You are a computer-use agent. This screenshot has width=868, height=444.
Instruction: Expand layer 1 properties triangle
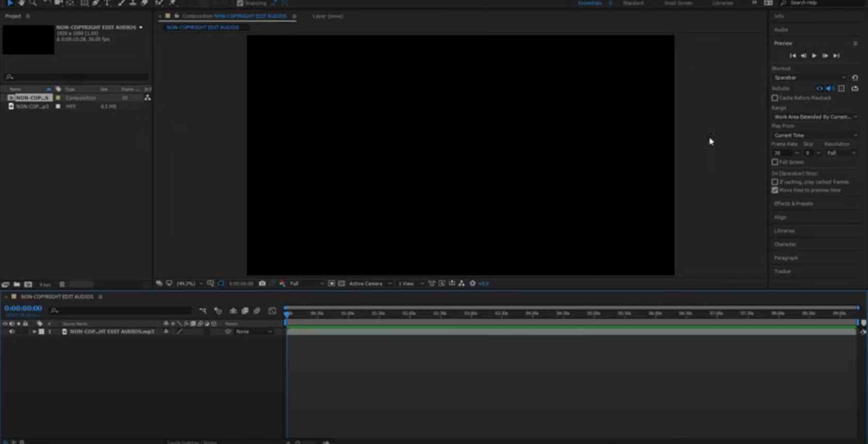click(34, 332)
